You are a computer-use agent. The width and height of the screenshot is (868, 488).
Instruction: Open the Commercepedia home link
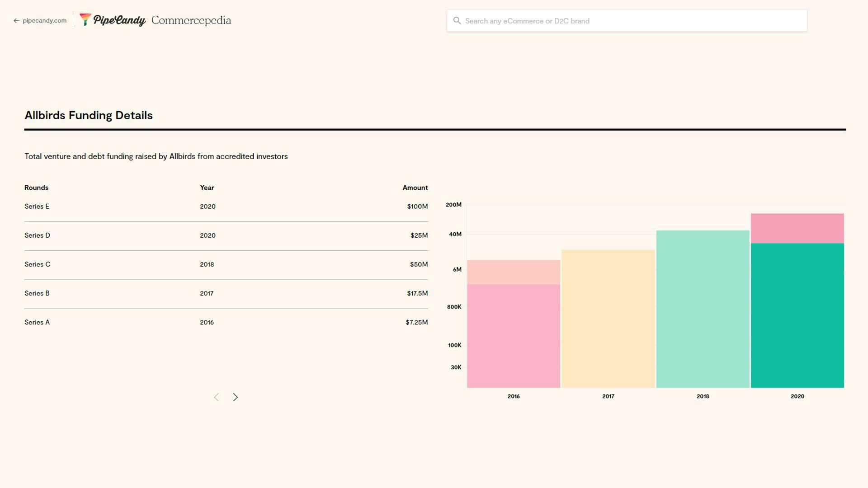191,20
